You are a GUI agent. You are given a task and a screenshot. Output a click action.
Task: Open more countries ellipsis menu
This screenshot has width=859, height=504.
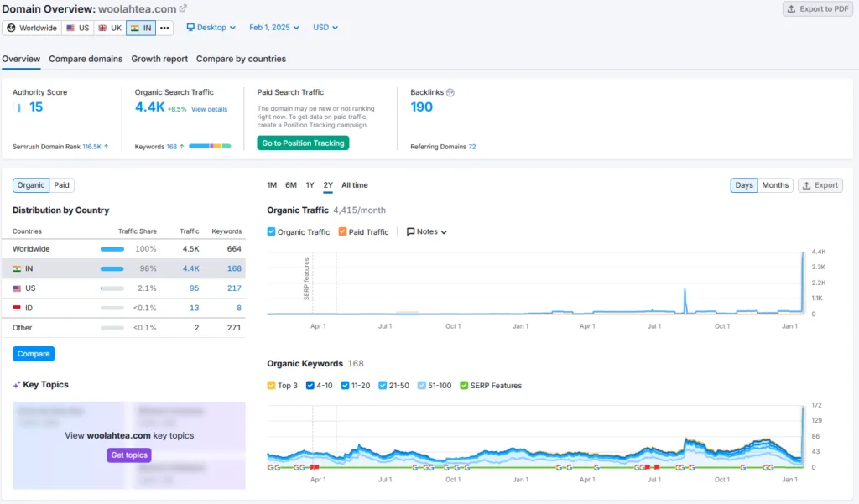point(164,28)
